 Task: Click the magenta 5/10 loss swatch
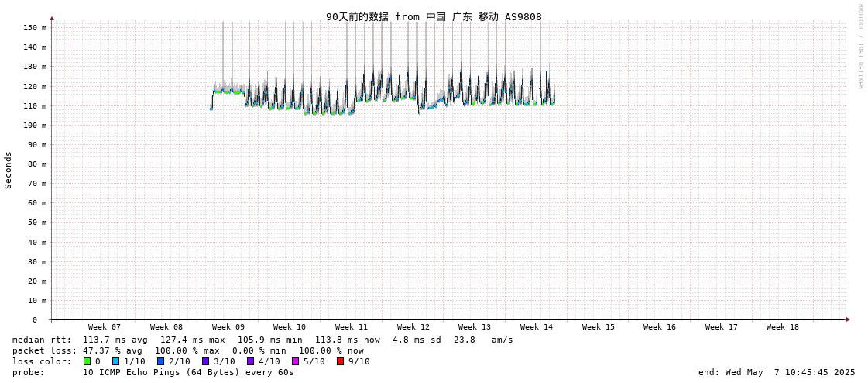click(296, 361)
